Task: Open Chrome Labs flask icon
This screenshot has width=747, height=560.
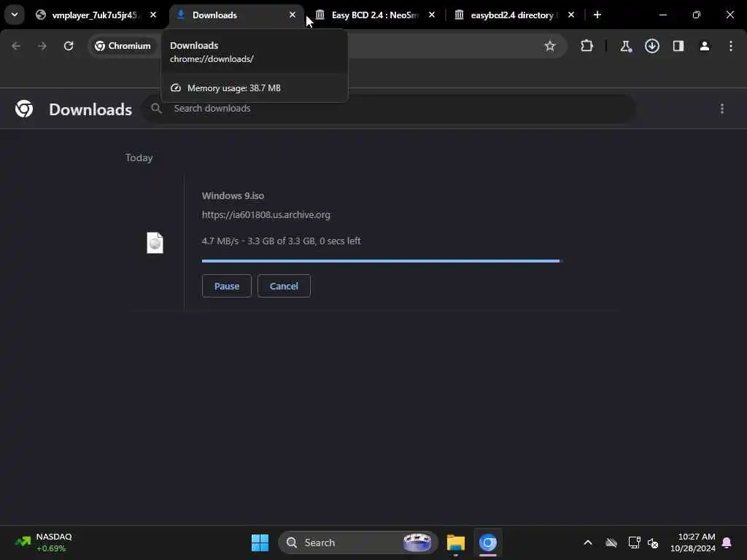Action: [625, 46]
